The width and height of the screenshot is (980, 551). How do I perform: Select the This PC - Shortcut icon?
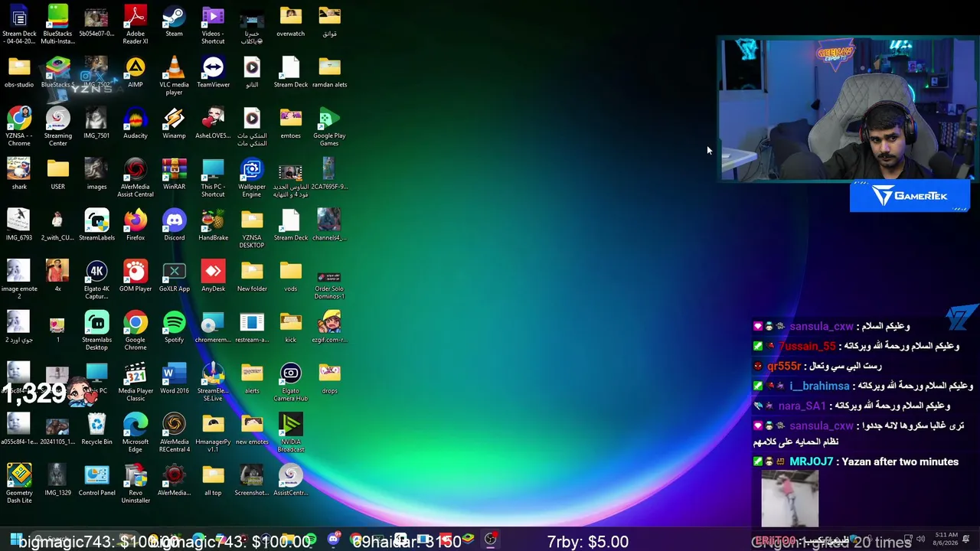[213, 178]
